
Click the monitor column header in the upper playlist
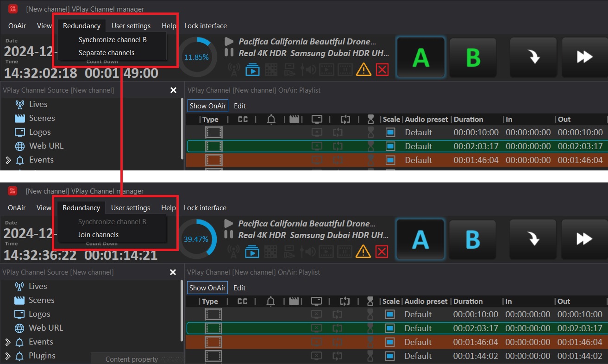pos(317,119)
